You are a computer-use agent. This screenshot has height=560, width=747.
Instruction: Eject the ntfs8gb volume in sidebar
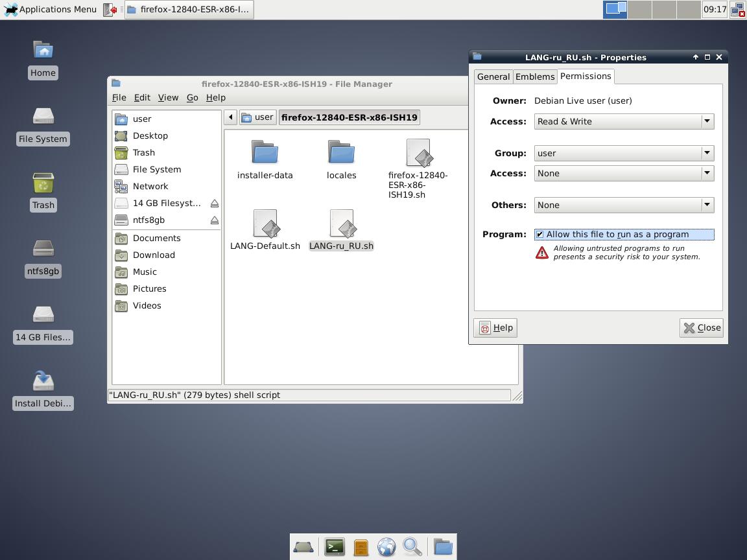(214, 220)
